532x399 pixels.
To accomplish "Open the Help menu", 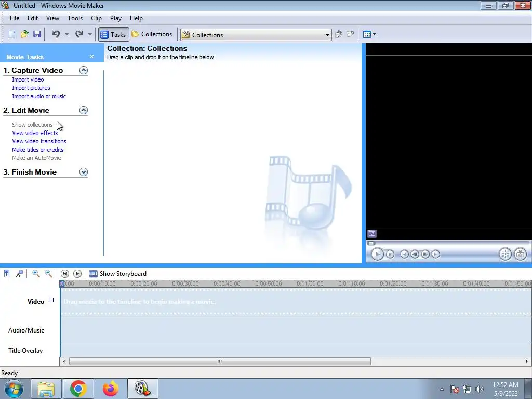I will (136, 18).
